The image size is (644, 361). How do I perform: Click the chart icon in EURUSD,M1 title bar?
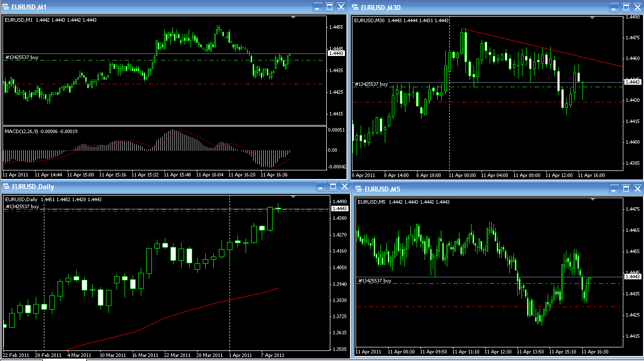[x=6, y=7]
